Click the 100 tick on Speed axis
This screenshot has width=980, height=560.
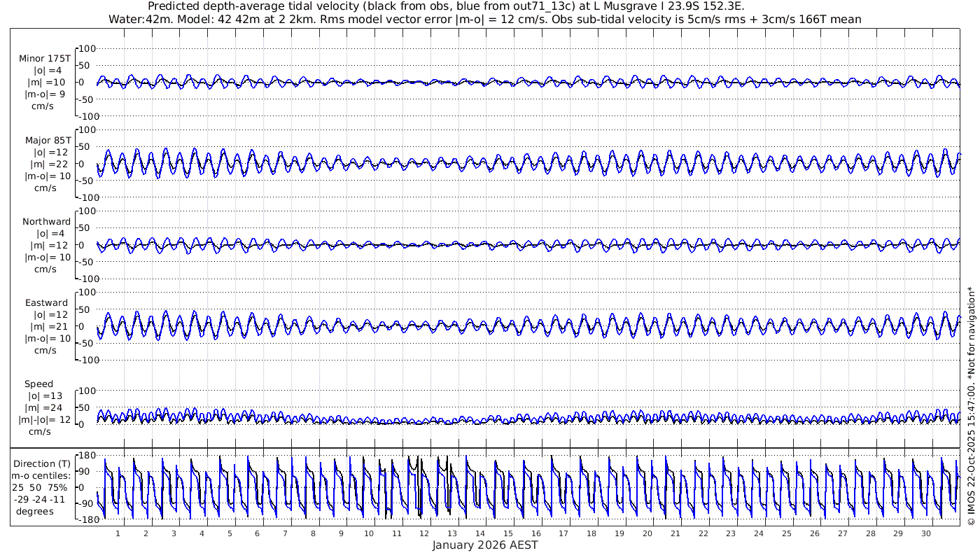tap(87, 390)
